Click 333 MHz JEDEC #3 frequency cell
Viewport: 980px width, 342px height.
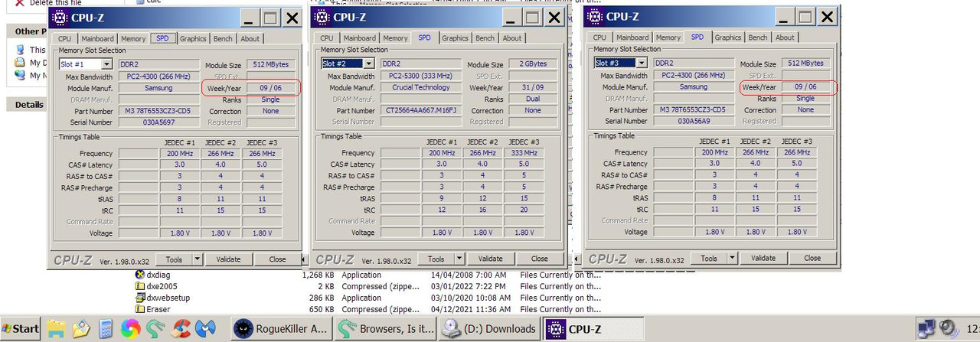(524, 153)
